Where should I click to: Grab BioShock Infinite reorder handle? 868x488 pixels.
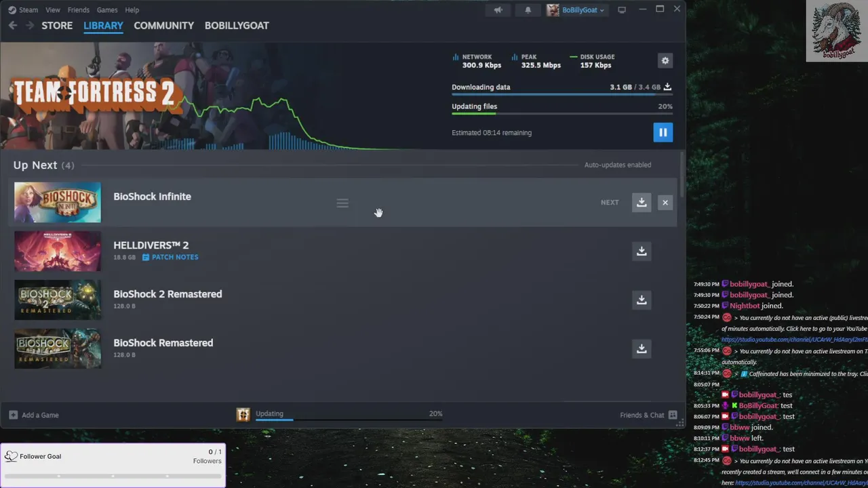tap(342, 203)
